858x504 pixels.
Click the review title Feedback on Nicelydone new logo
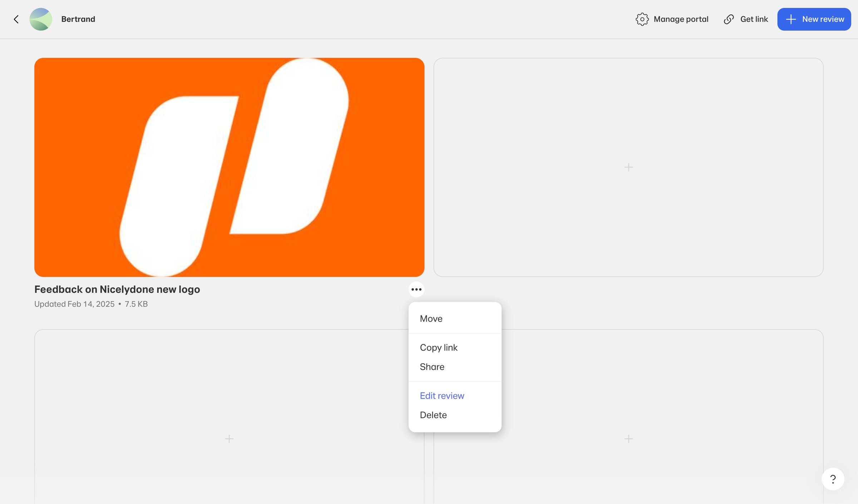click(x=117, y=289)
